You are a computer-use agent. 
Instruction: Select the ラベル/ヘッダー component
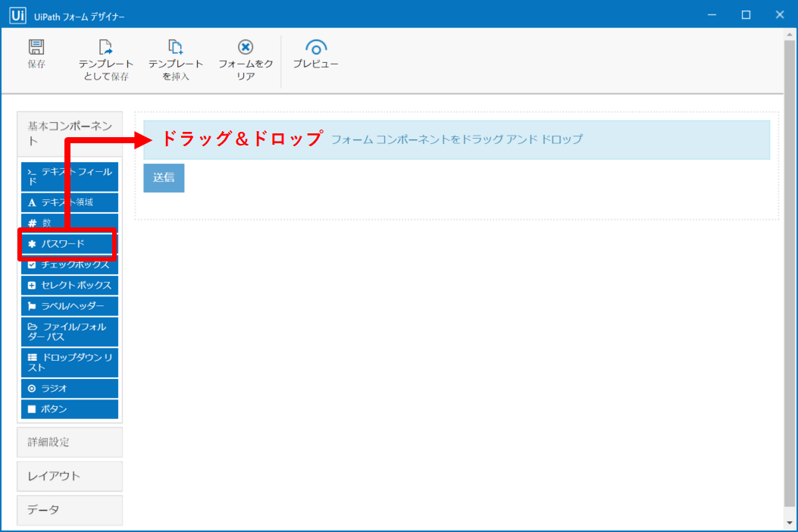tap(69, 305)
